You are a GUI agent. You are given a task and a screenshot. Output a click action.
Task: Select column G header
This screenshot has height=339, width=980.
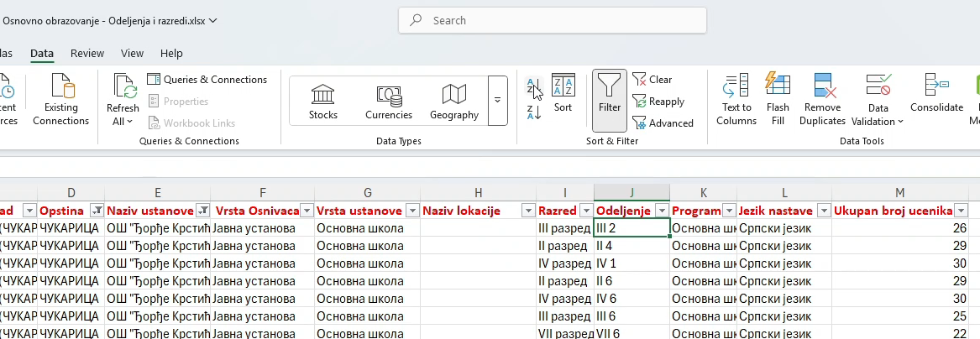click(368, 193)
